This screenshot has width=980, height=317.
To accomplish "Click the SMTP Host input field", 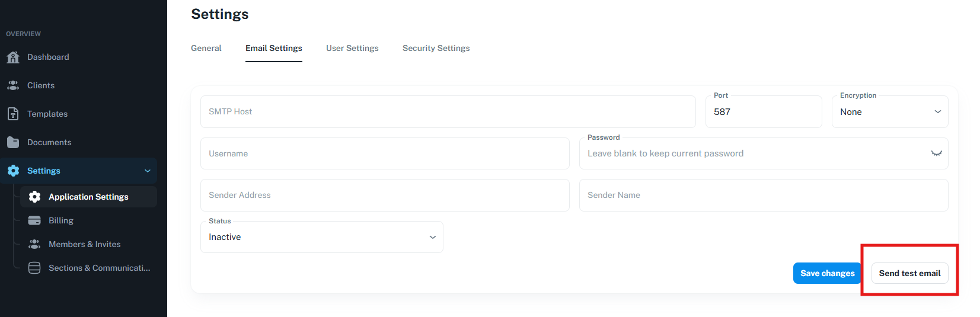I will tap(448, 111).
